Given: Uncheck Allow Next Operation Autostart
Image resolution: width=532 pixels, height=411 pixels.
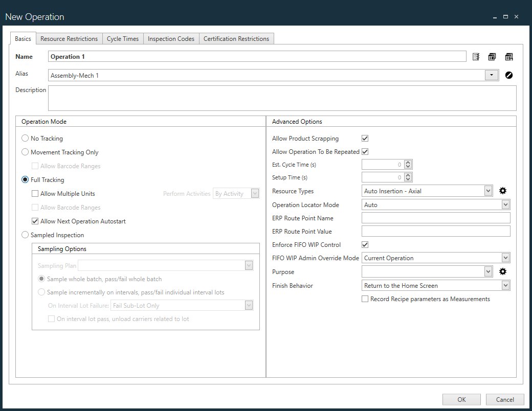Looking at the screenshot, I should (x=35, y=221).
